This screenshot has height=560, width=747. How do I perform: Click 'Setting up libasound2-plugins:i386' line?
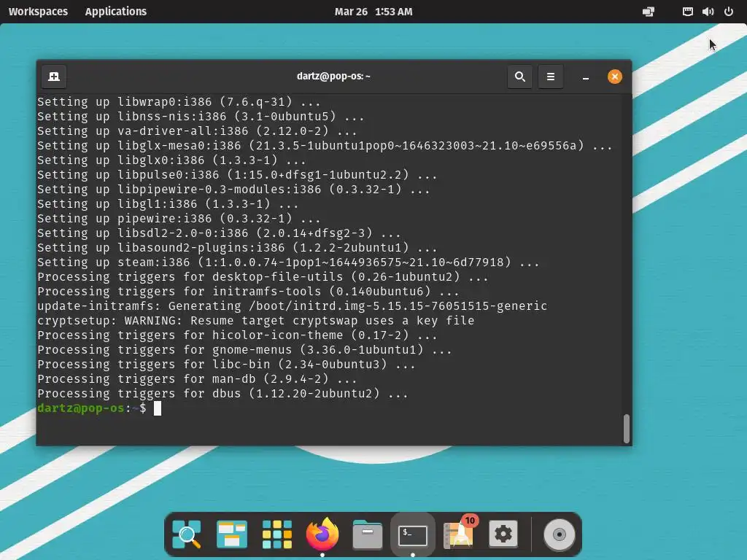click(237, 248)
